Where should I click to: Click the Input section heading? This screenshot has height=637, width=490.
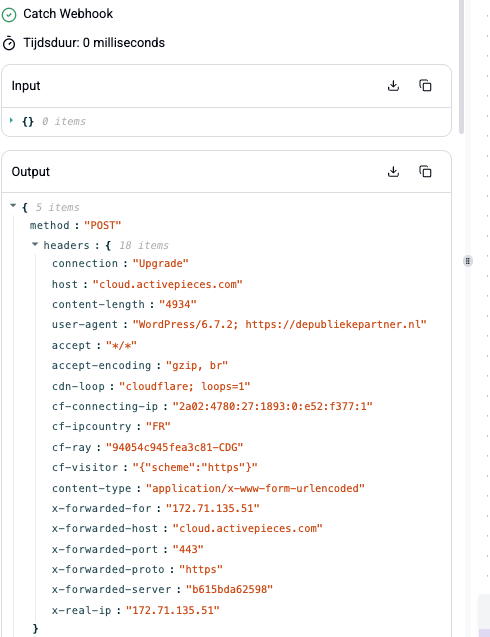(x=26, y=86)
